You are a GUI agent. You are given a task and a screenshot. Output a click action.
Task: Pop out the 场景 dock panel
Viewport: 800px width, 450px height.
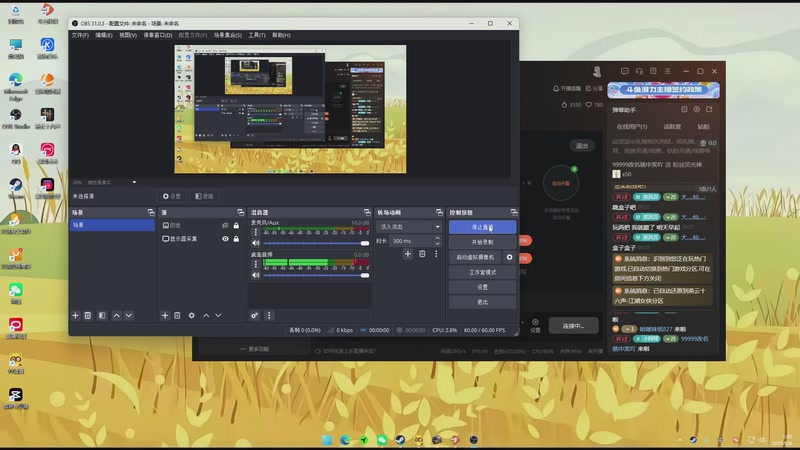coord(151,212)
